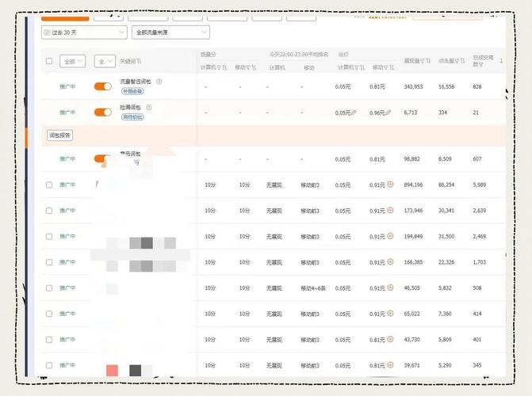Click the blue tag under 捡漏词包

132,117
